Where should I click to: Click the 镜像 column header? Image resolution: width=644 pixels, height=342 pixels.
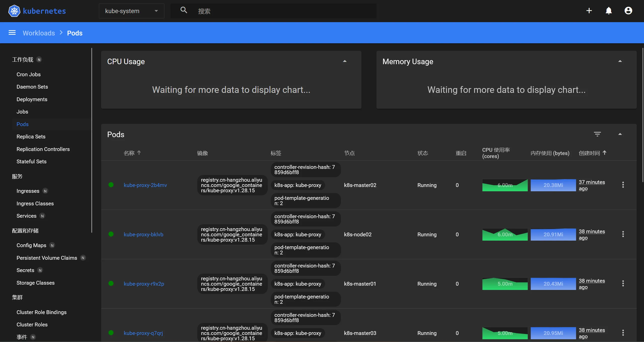pos(202,153)
